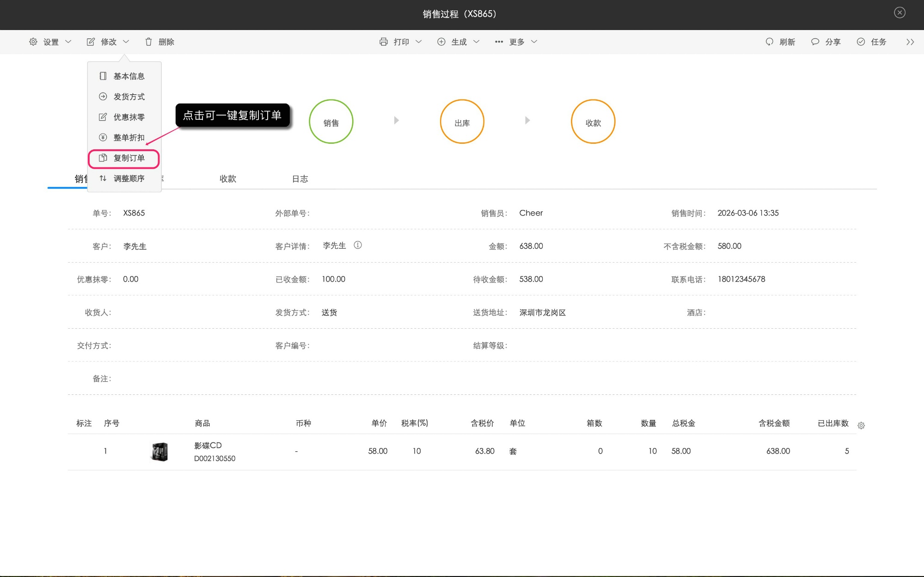Open the 更多 options dropdown
This screenshot has height=577, width=924.
[516, 42]
